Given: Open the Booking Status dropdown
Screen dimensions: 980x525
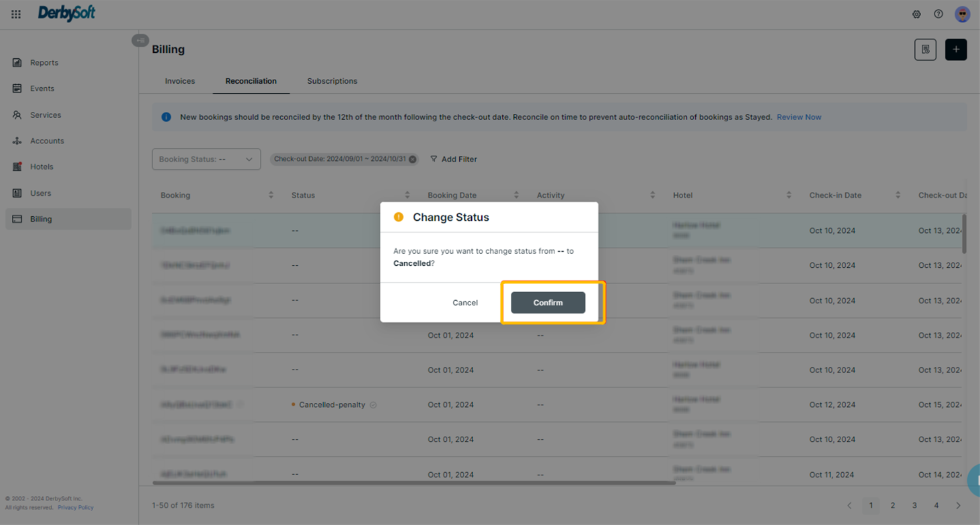Looking at the screenshot, I should pyautogui.click(x=206, y=159).
